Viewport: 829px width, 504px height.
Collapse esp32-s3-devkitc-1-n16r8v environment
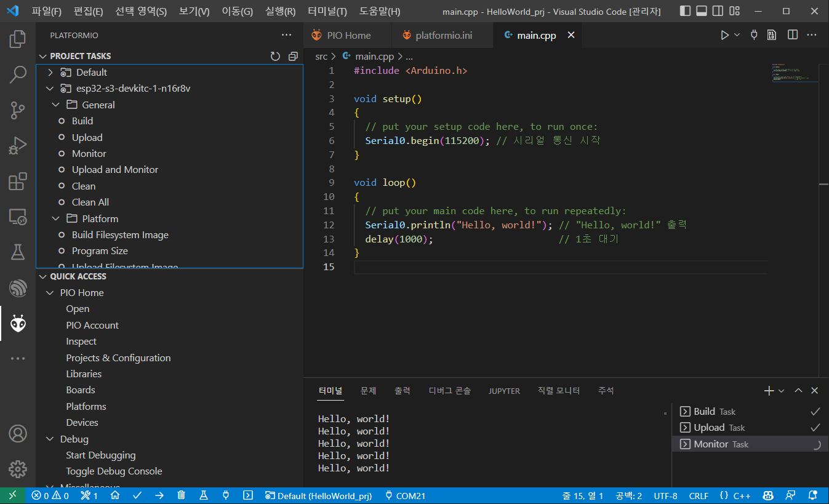50,89
